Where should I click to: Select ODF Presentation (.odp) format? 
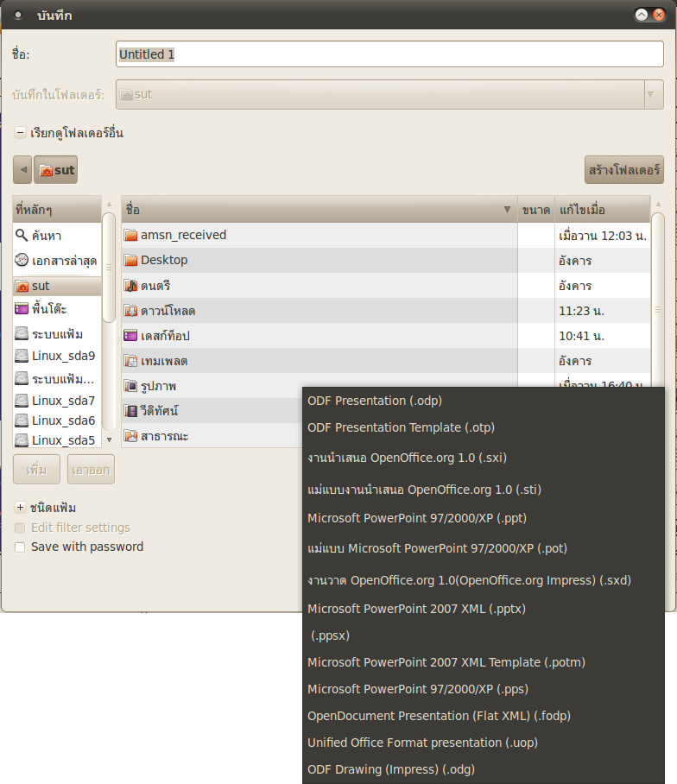click(x=484, y=401)
